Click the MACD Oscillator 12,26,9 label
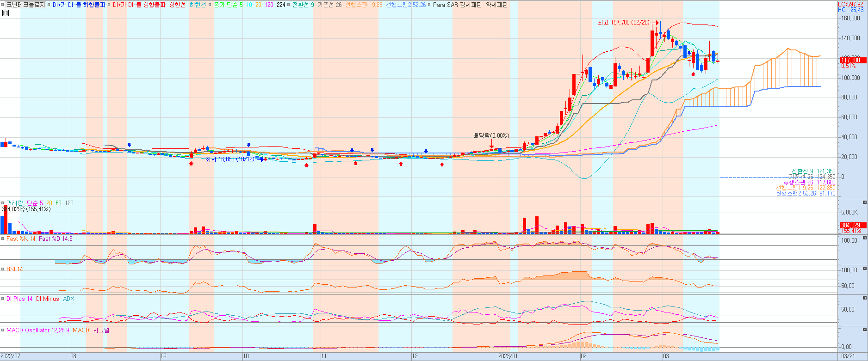This screenshot has width=868, height=361. tap(38, 330)
